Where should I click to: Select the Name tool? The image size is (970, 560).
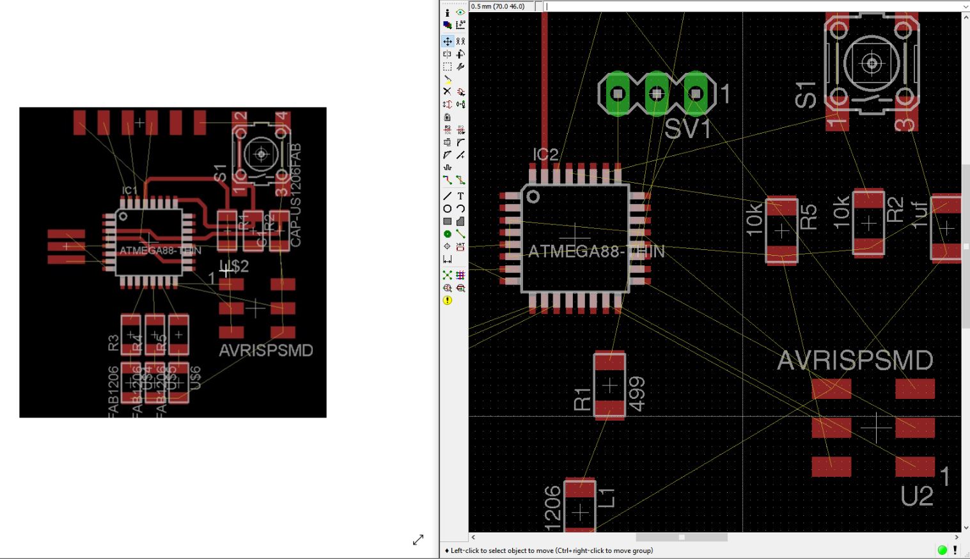(447, 130)
